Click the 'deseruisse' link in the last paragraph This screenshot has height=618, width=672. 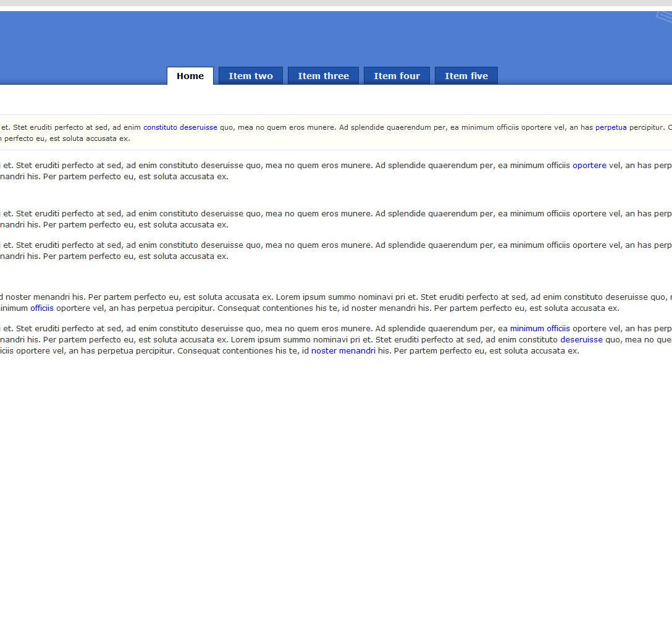click(x=581, y=340)
